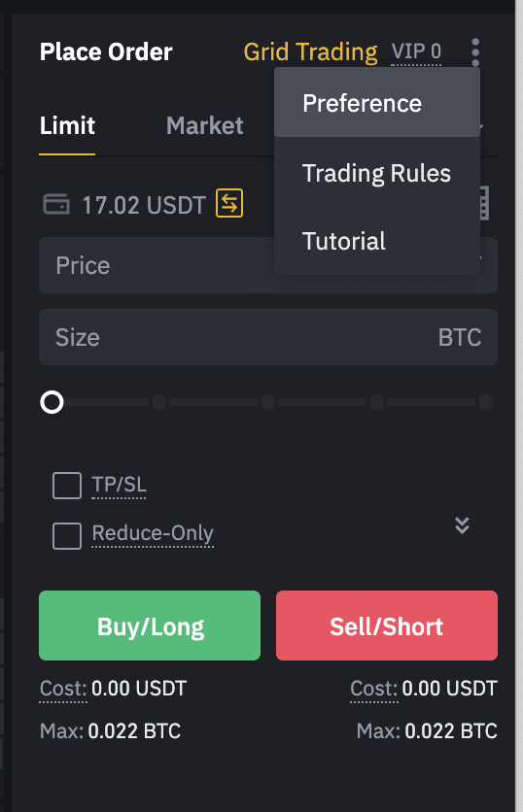The image size is (523, 812).
Task: Open Grid Trading link
Action: (x=310, y=51)
